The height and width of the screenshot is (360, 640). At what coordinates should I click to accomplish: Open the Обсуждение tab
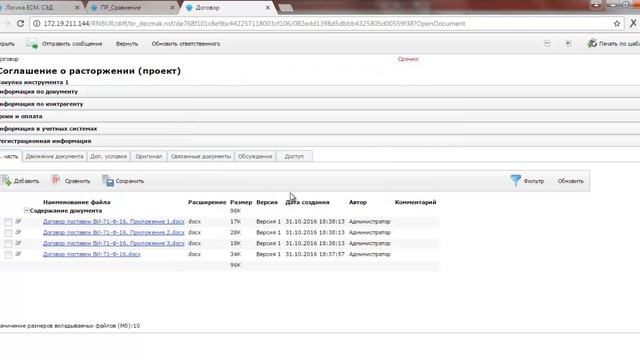point(255,156)
